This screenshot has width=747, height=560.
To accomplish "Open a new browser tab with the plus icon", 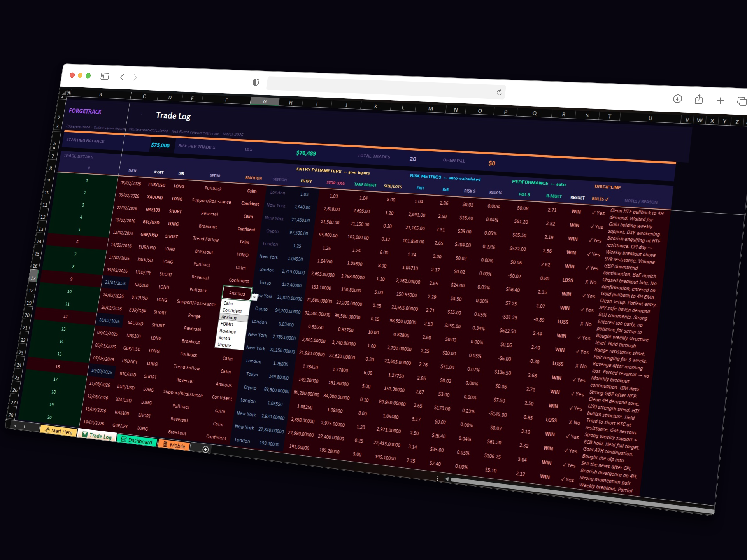I will tap(721, 101).
